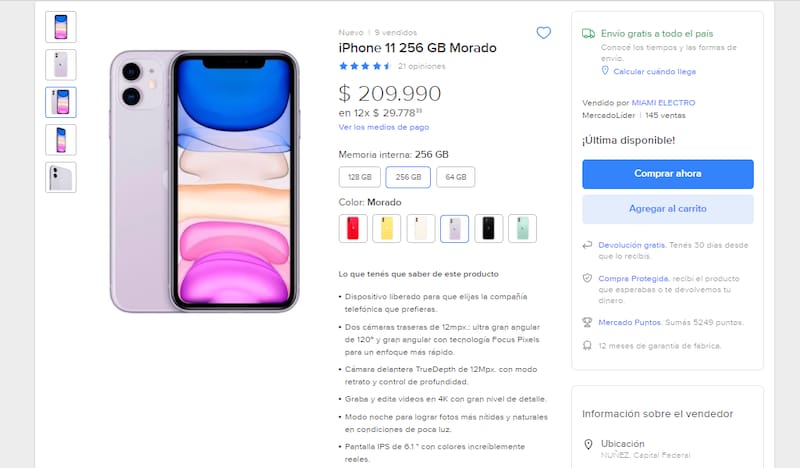The width and height of the screenshot is (800, 468).
Task: Click the heart favorite icon
Action: 543,33
